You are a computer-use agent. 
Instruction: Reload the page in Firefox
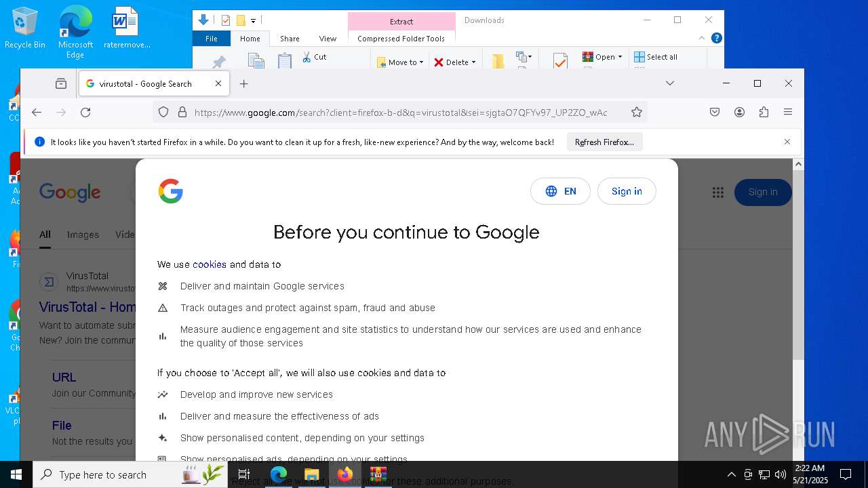pos(85,113)
